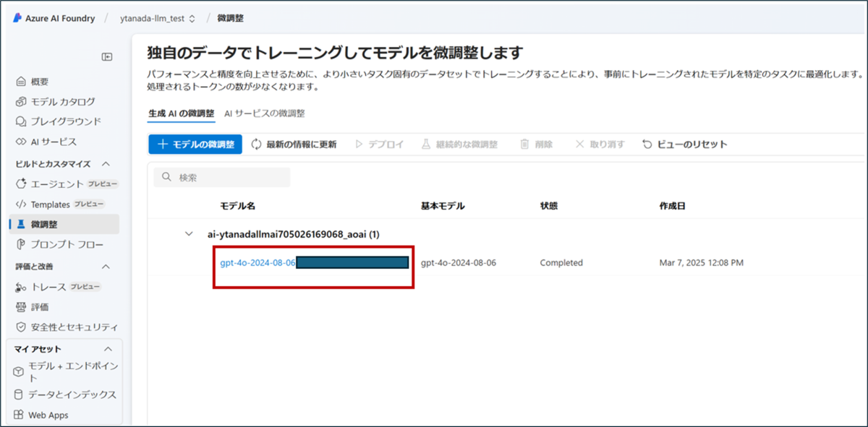Click the Azure AI Foundry logo icon
This screenshot has height=427, width=868.
point(18,18)
